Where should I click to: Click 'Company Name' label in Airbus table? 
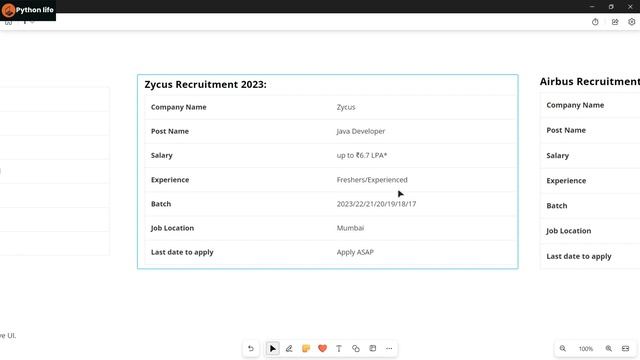pyautogui.click(x=575, y=105)
